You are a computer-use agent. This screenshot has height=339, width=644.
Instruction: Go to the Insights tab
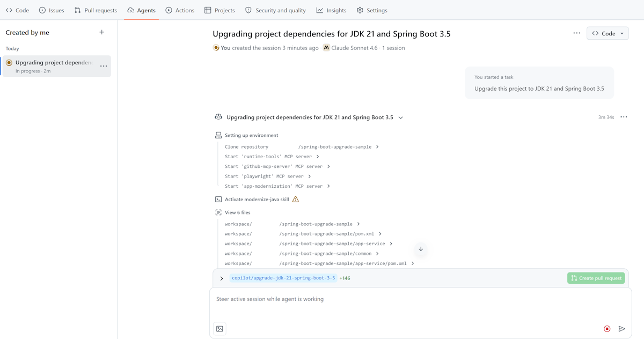click(x=331, y=10)
